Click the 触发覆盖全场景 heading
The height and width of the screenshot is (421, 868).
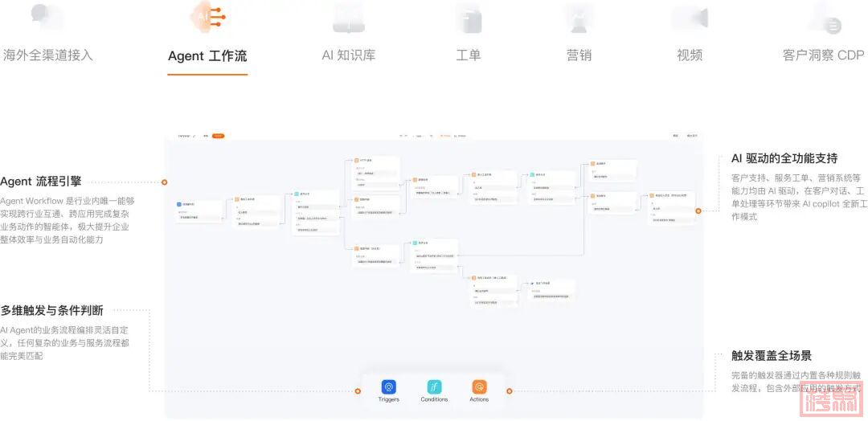(771, 356)
